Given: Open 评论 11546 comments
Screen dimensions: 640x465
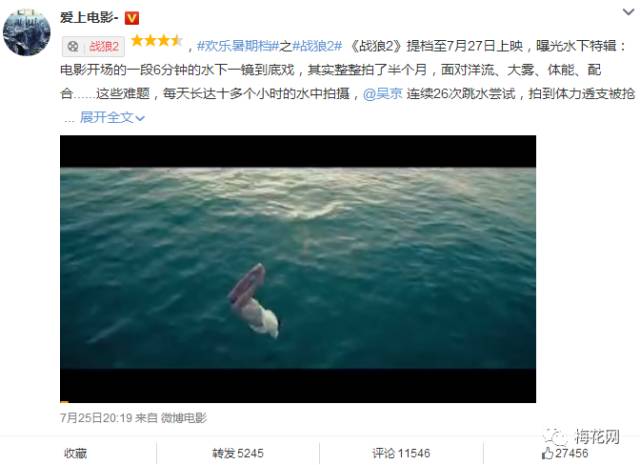Looking at the screenshot, I should coord(401,453).
